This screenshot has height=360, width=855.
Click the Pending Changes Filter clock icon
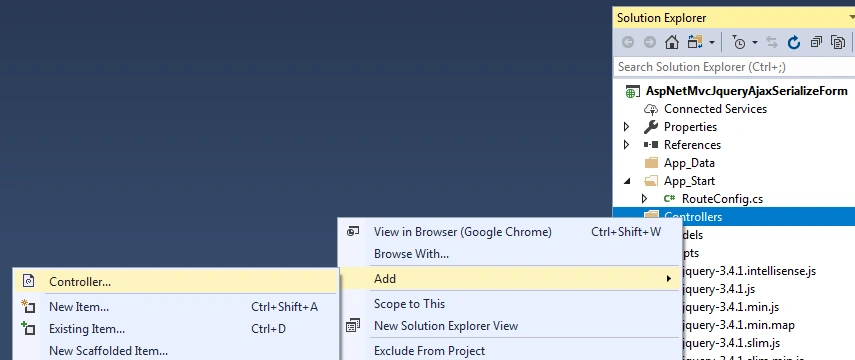(x=738, y=43)
